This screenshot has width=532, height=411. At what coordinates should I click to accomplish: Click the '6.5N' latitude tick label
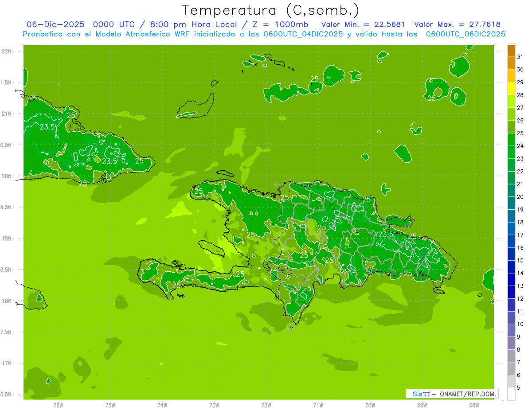pos(6,394)
